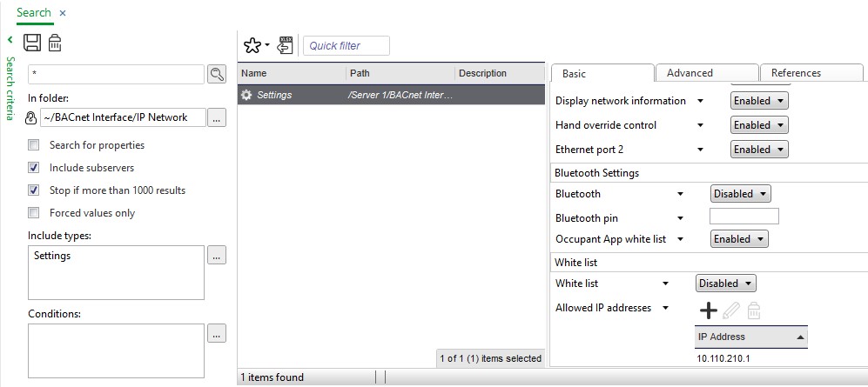Sort results by Path column
The width and height of the screenshot is (868, 387).
(x=400, y=73)
